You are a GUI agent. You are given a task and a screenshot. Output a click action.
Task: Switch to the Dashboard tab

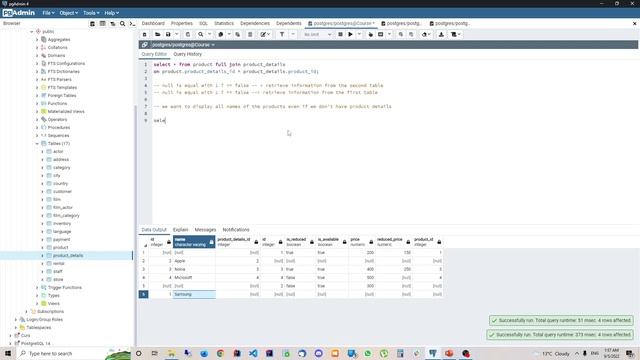click(x=153, y=24)
